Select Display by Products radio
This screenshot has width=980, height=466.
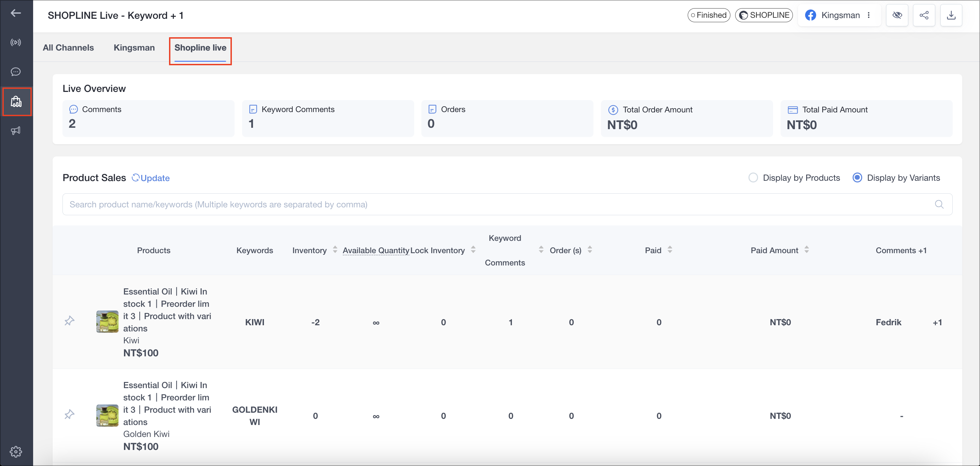[753, 178]
